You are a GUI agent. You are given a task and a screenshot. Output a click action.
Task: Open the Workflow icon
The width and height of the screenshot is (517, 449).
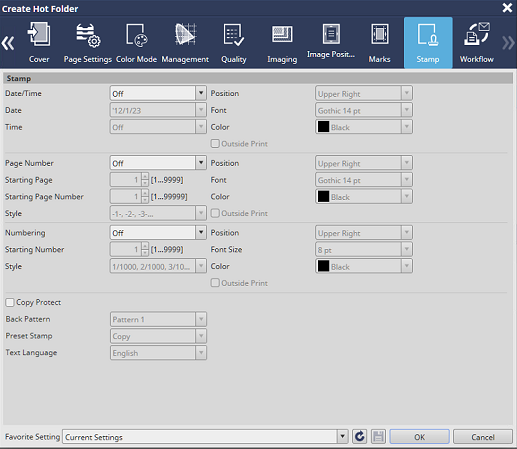tap(477, 34)
